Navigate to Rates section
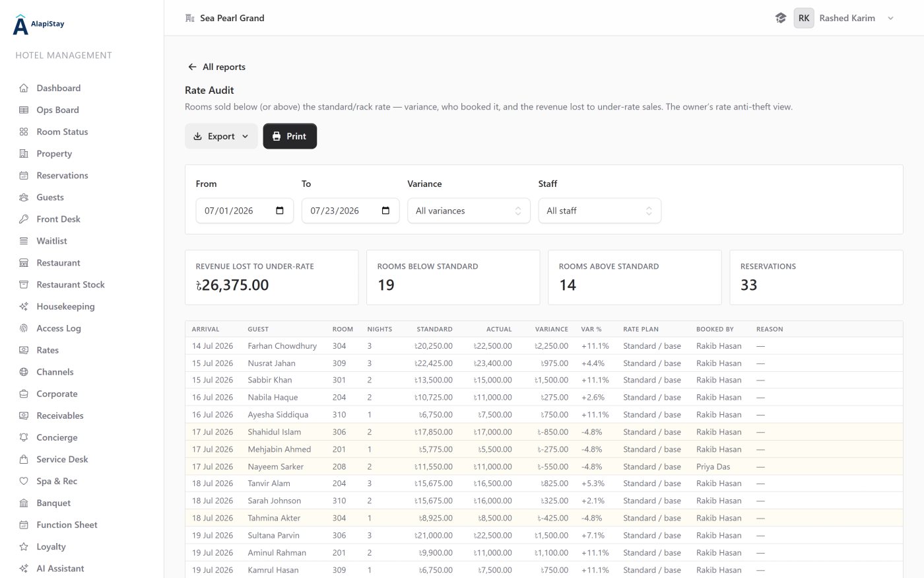 [48, 349]
